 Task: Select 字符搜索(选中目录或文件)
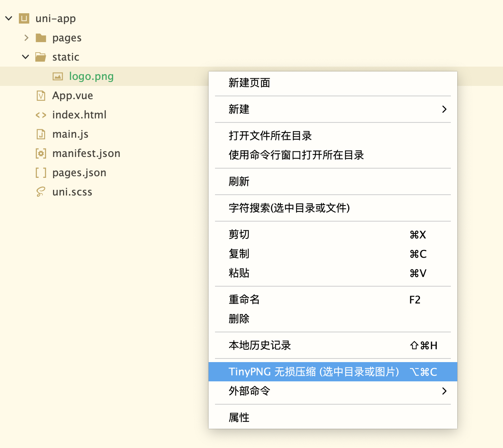pyautogui.click(x=333, y=208)
